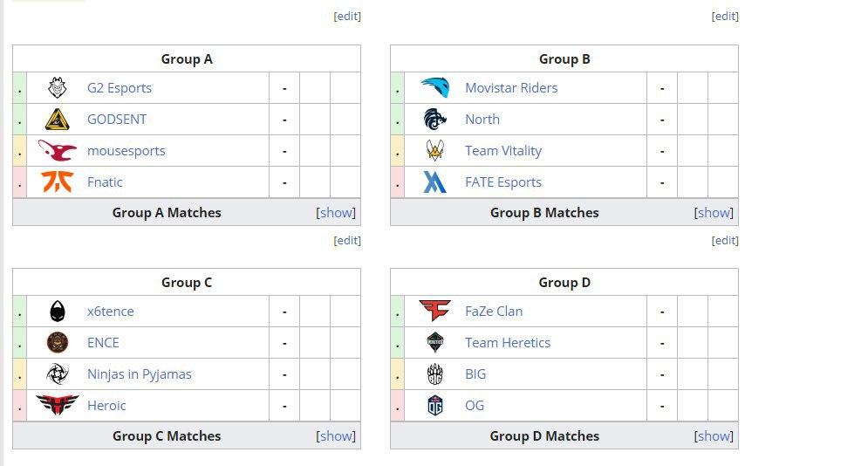The height and width of the screenshot is (466, 868).
Task: Select the Movistar Riders logo
Action: [435, 87]
